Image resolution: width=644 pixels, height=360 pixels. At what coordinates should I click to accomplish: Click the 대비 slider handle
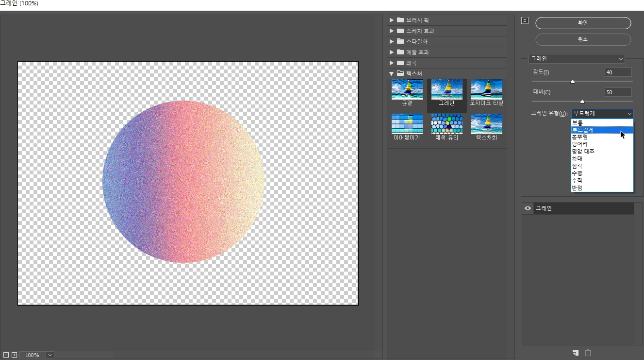[582, 102]
